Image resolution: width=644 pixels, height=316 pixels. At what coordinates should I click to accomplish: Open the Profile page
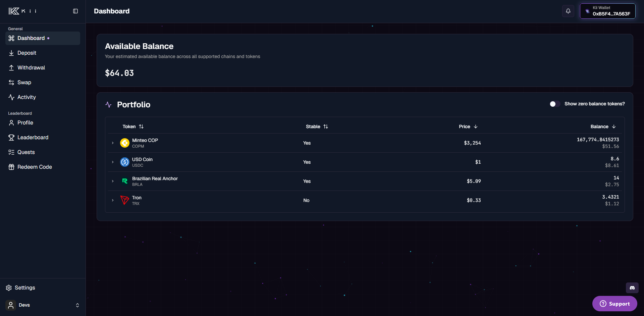[43, 123]
